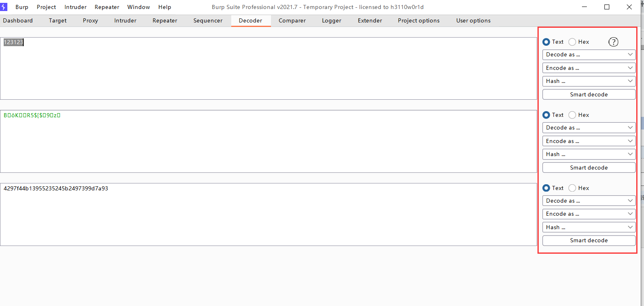
Task: Switch to the Comparer tab
Action: coord(292,20)
